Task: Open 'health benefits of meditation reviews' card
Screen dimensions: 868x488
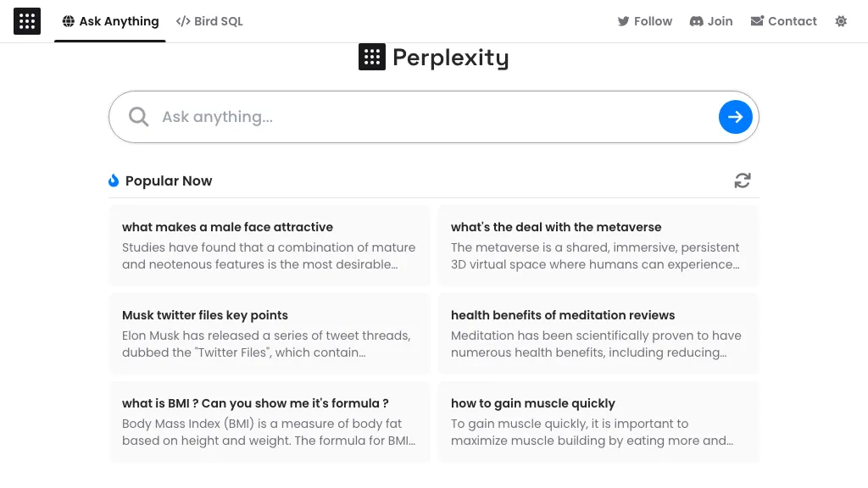Action: pyautogui.click(x=598, y=334)
